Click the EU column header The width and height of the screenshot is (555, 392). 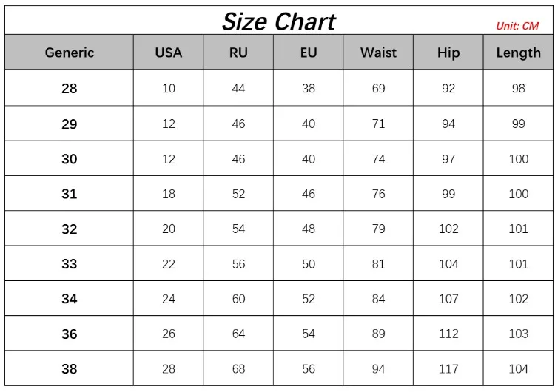pyautogui.click(x=309, y=53)
